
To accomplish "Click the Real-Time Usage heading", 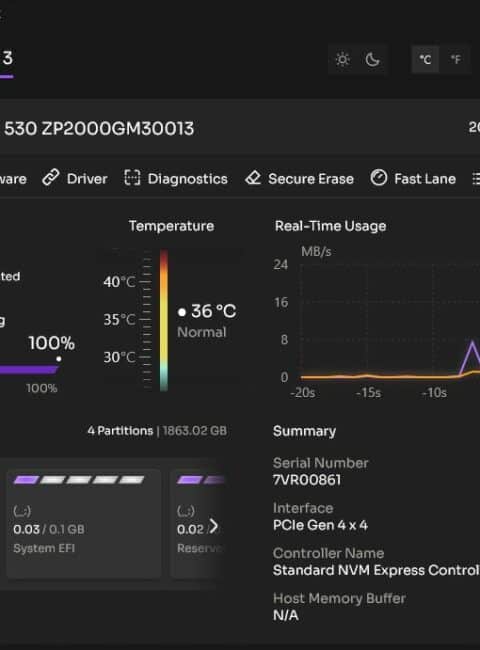I will tap(330, 226).
